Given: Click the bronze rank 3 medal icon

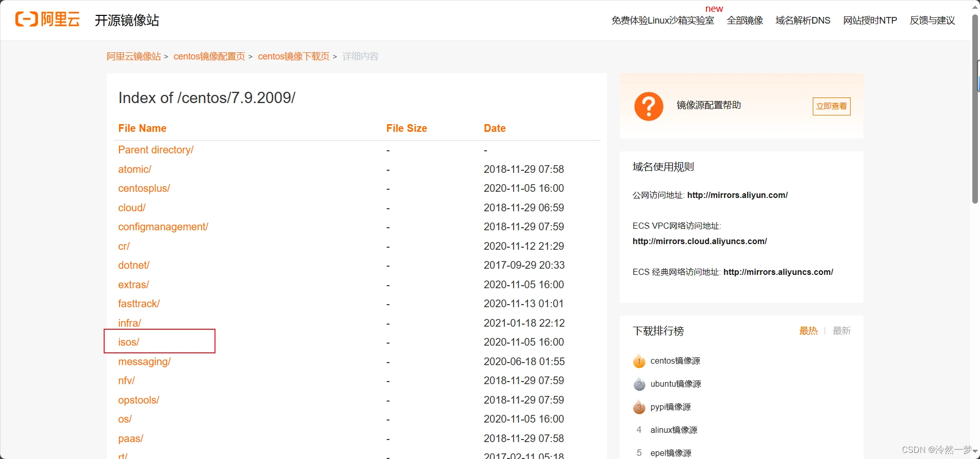Looking at the screenshot, I should click(x=639, y=407).
